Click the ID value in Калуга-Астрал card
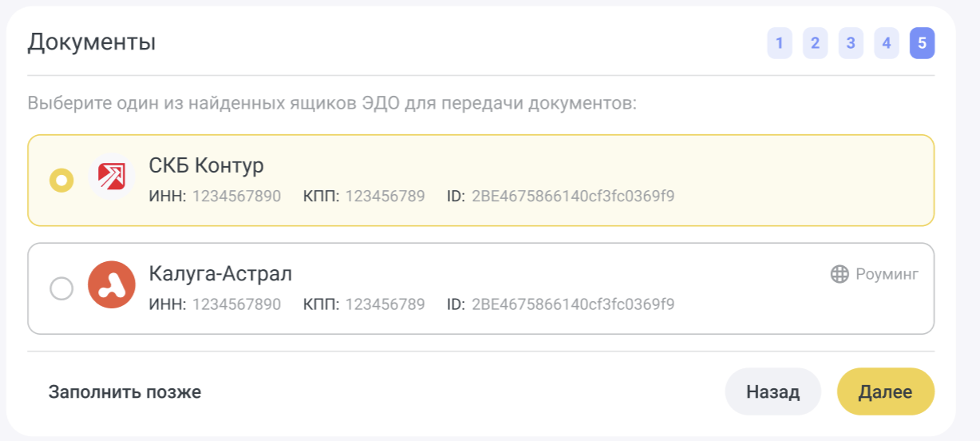 coord(573,304)
